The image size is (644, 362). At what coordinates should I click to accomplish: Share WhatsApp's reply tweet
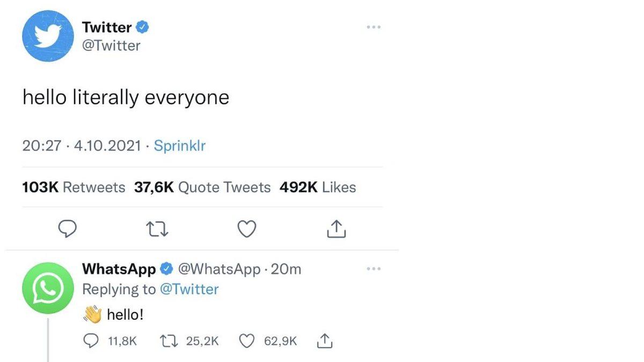(x=324, y=341)
